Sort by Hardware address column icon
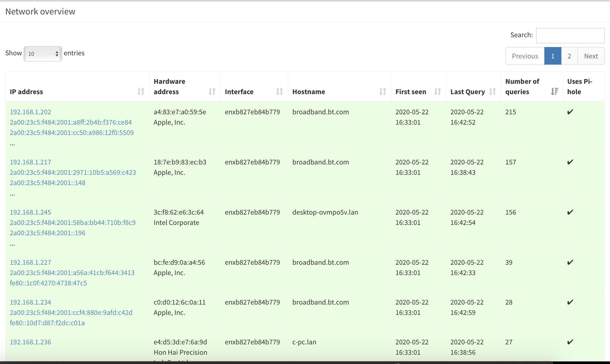The image size is (610, 364). pos(212,92)
